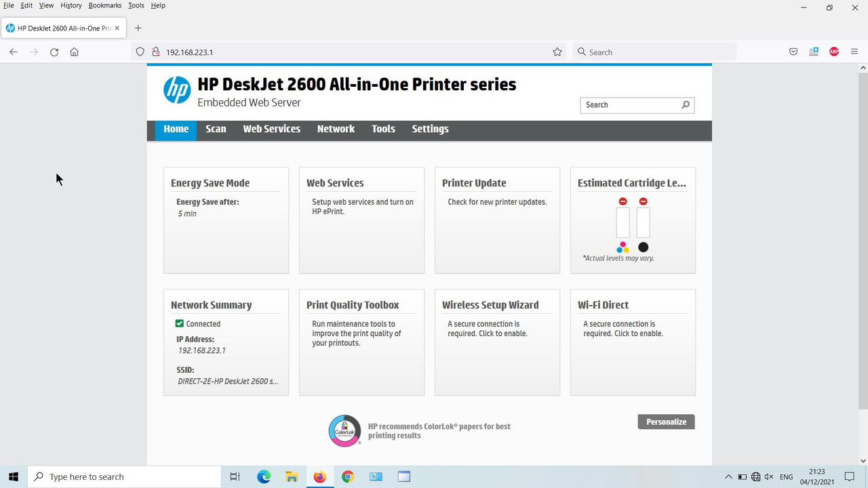Open the tracking protection shield icon
The height and width of the screenshot is (488, 868).
tap(140, 52)
